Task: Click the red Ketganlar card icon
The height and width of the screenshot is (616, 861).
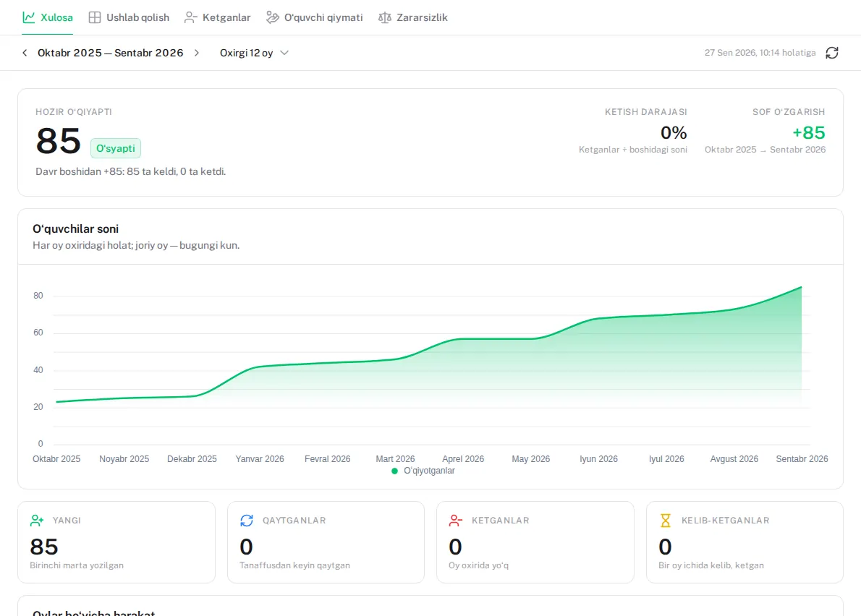Action: tap(456, 520)
